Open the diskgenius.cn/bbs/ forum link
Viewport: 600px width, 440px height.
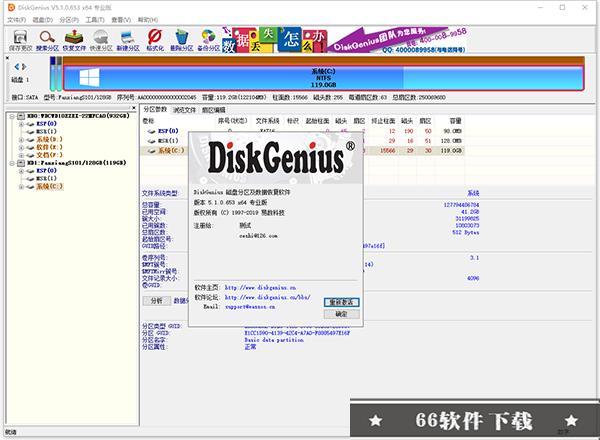coord(267,297)
